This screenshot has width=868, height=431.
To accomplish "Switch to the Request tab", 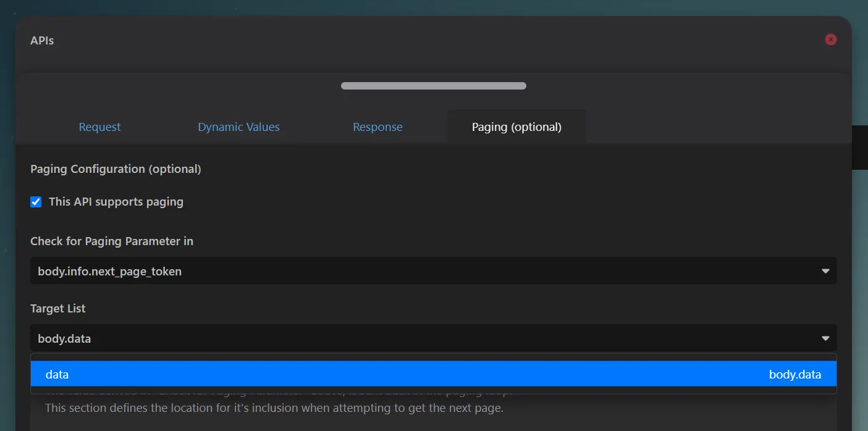I will (x=99, y=127).
